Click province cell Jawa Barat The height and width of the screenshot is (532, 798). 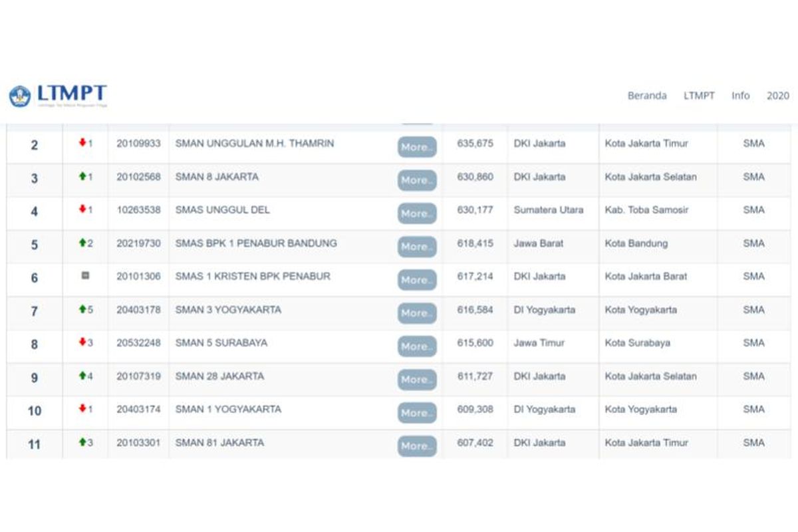click(539, 243)
